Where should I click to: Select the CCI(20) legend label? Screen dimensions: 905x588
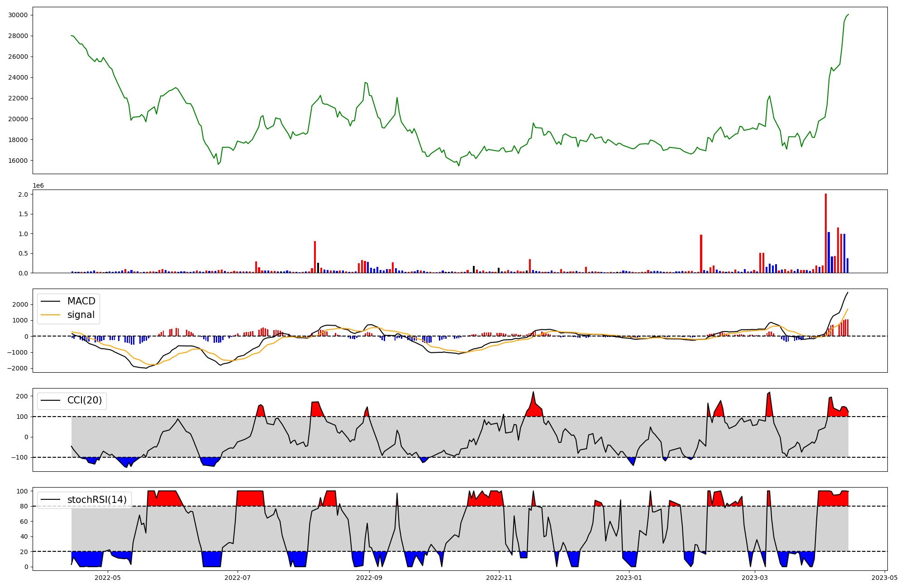[x=85, y=400]
